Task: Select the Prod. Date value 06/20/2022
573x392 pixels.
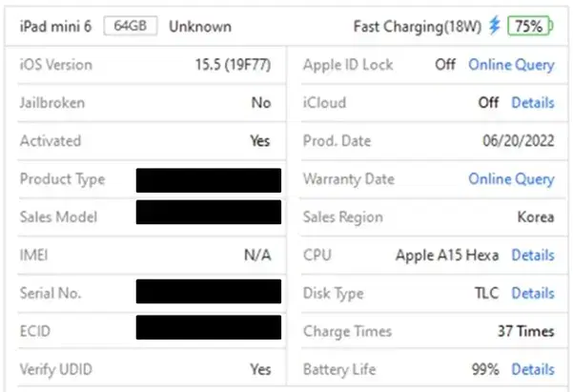Action: (x=519, y=141)
